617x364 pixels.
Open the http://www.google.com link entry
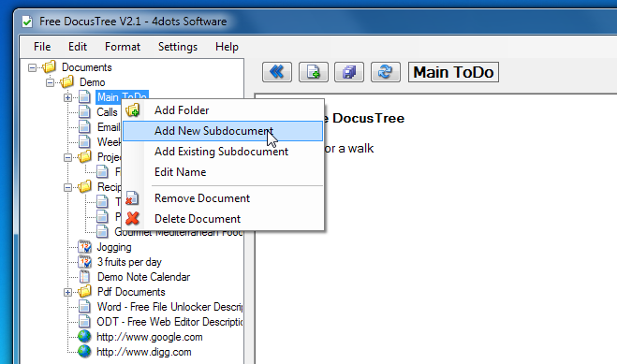[x=150, y=337]
